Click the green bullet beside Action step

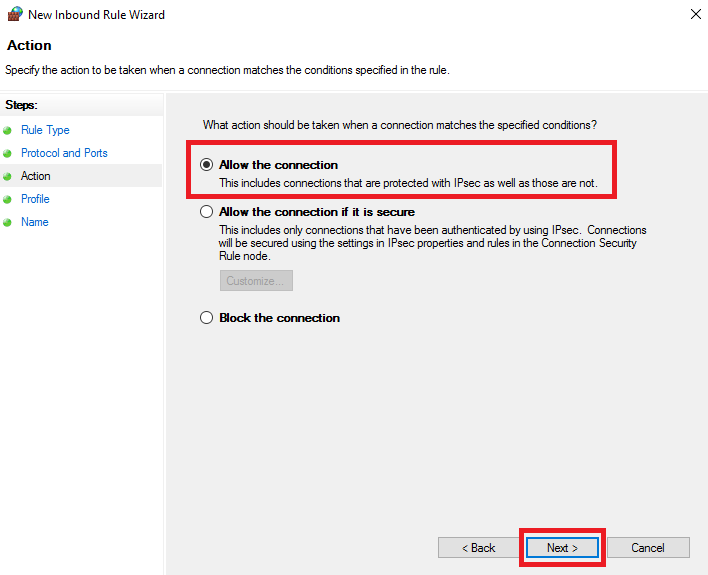tap(7, 177)
